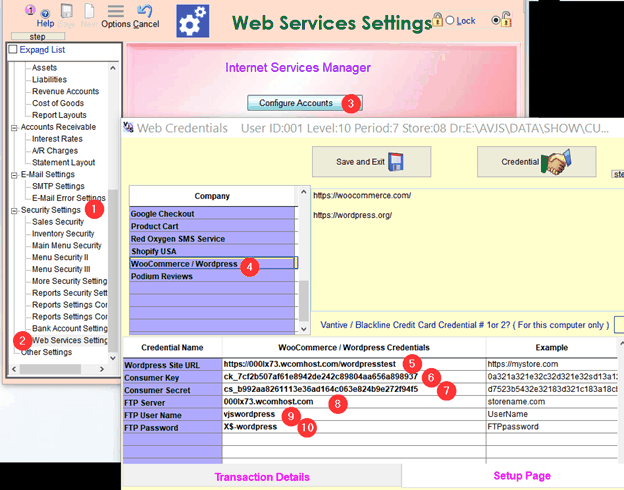The width and height of the screenshot is (624, 490).
Task: Click the Configure Accounts button
Action: 304,103
